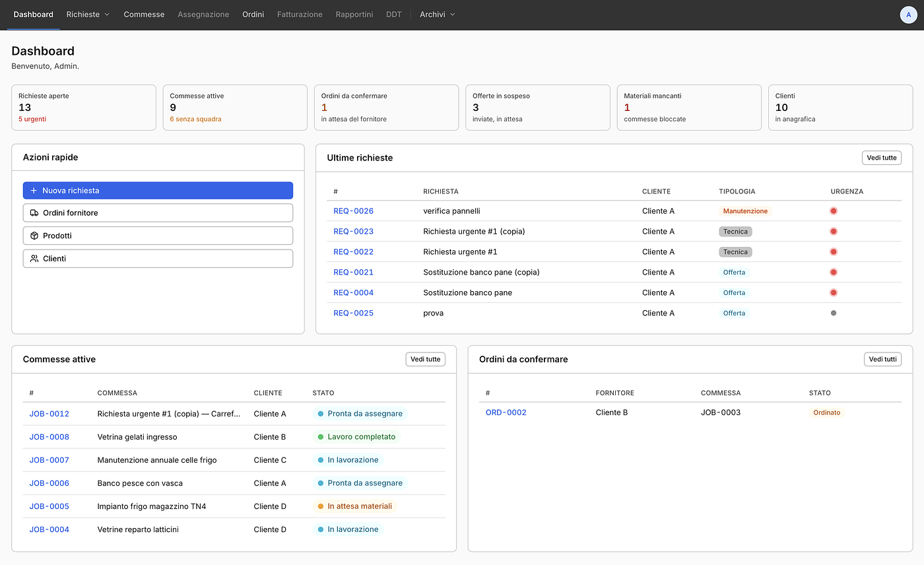Click the Manutenzione tag for REQ-0026
Image resolution: width=924 pixels, height=565 pixels.
(x=745, y=211)
